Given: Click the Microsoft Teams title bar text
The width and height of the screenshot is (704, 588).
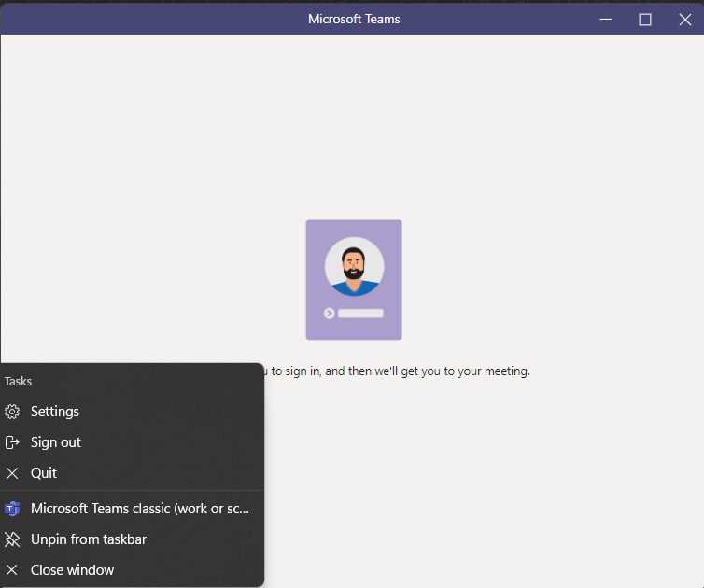Looking at the screenshot, I should [x=354, y=19].
